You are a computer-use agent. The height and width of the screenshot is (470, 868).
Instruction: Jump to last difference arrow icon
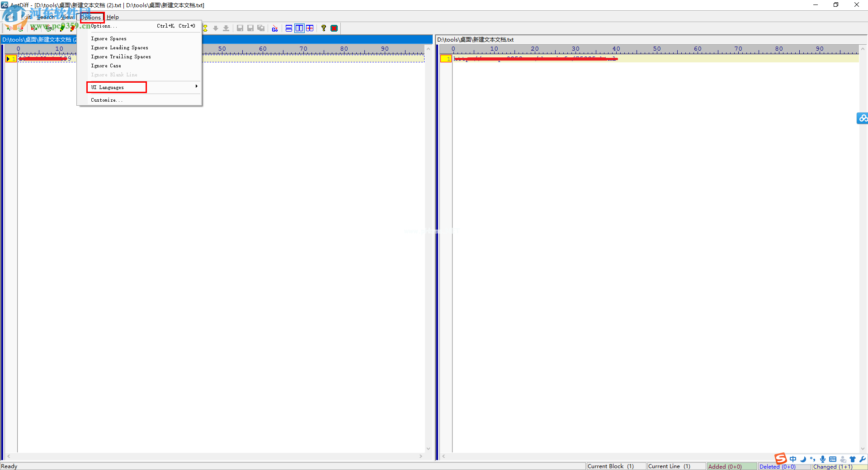click(226, 28)
